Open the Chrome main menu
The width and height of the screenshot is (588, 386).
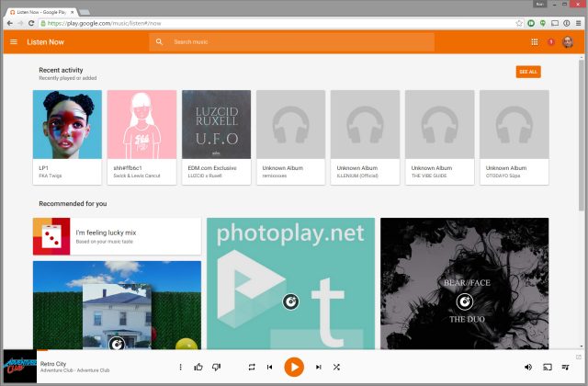(x=579, y=23)
